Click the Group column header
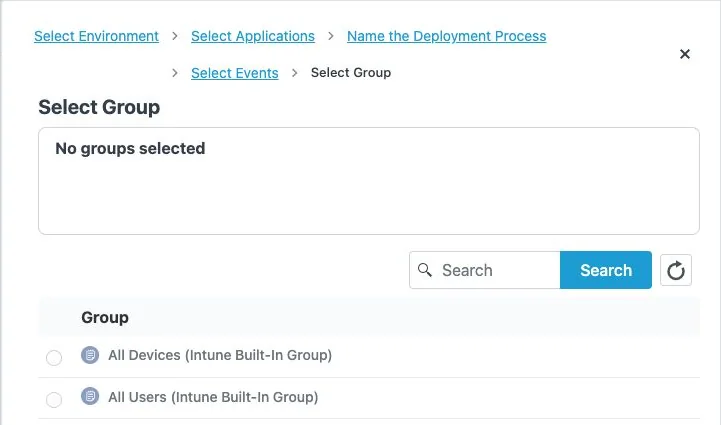Screen dimensions: 721x425 pos(105,317)
